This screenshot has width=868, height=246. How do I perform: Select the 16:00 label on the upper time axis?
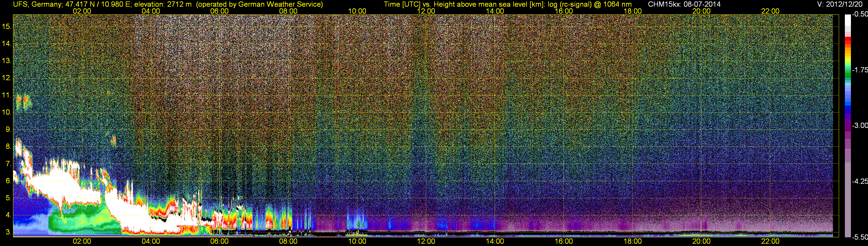tap(564, 11)
